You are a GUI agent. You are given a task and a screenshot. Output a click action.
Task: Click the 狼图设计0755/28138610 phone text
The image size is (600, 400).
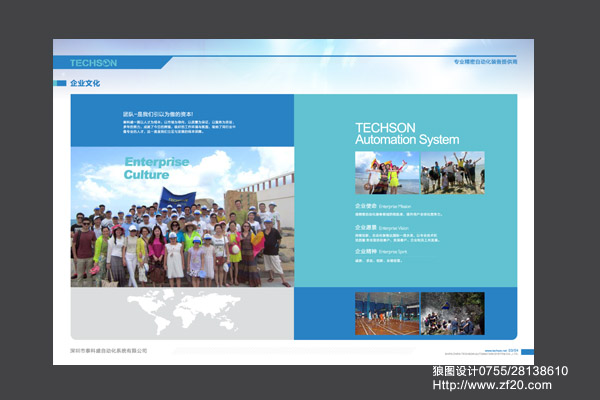click(x=500, y=371)
